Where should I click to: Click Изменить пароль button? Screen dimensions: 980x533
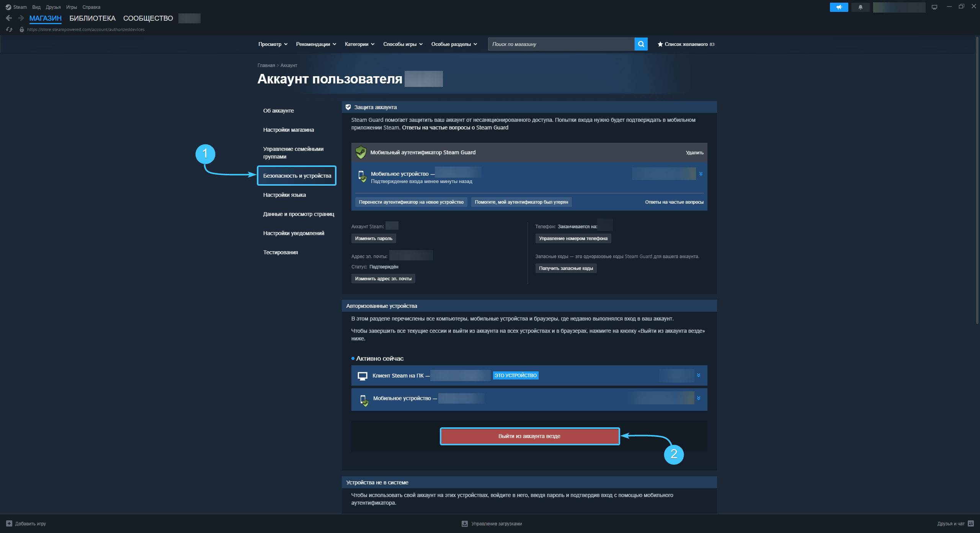(374, 238)
